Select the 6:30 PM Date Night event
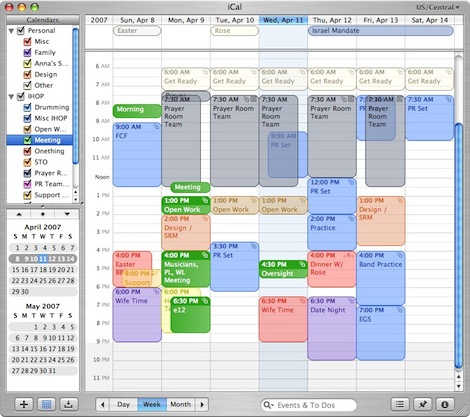Viewport: 470px width, 417px height. point(332,328)
